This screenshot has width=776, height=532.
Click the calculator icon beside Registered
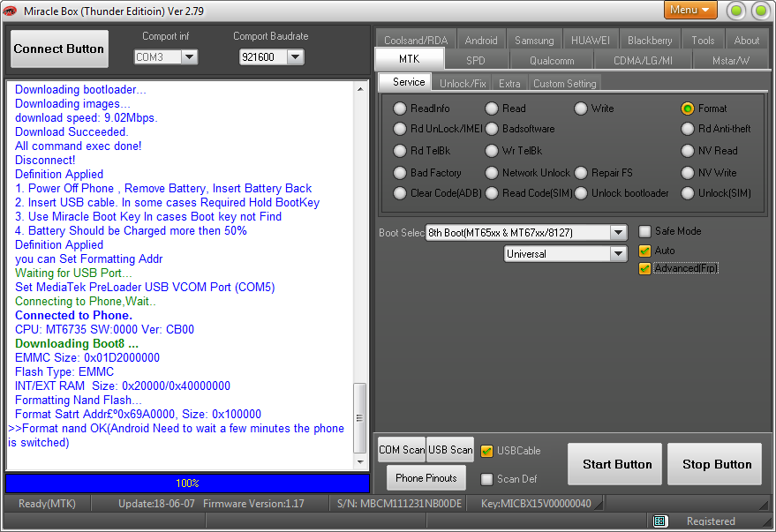(x=659, y=521)
